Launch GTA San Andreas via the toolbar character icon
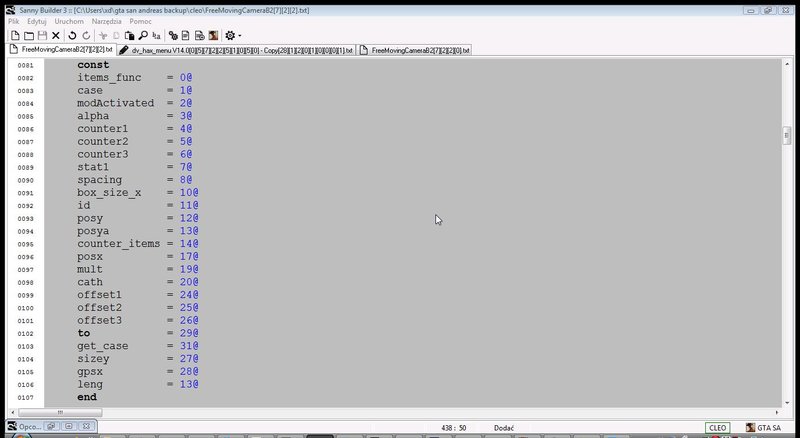Screen dimensions: 800x438 pyautogui.click(x=213, y=35)
